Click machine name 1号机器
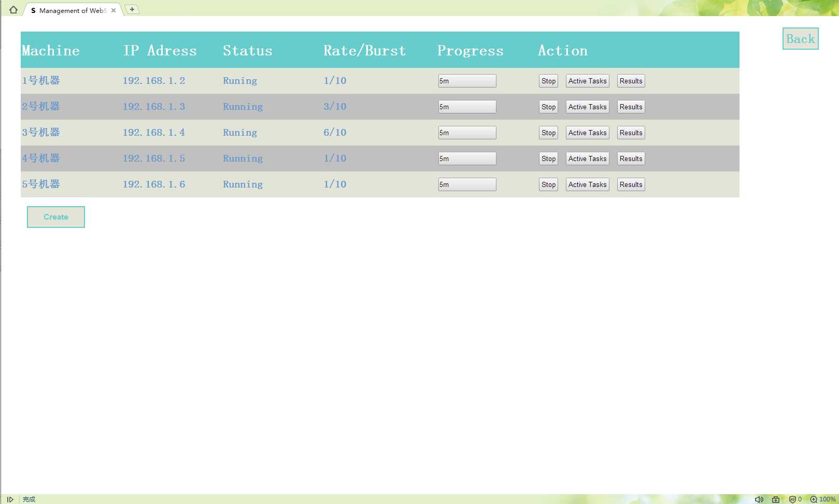This screenshot has width=839, height=504. click(41, 80)
